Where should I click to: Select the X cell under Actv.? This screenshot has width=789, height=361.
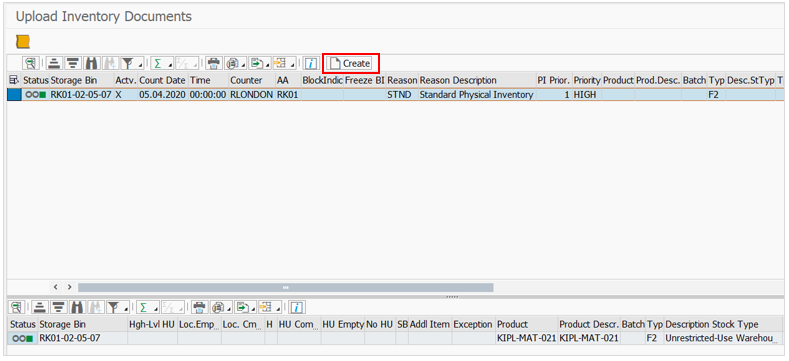pyautogui.click(x=126, y=94)
